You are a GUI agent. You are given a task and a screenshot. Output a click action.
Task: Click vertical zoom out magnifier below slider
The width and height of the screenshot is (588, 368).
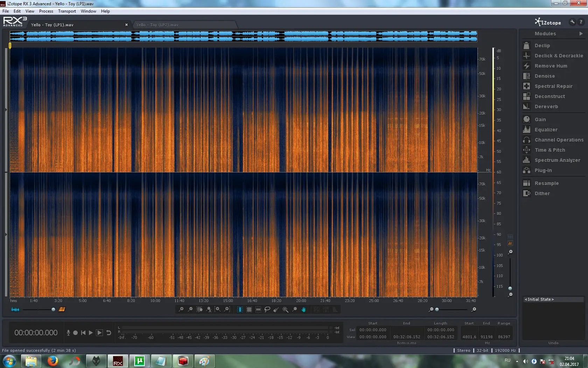(x=510, y=295)
